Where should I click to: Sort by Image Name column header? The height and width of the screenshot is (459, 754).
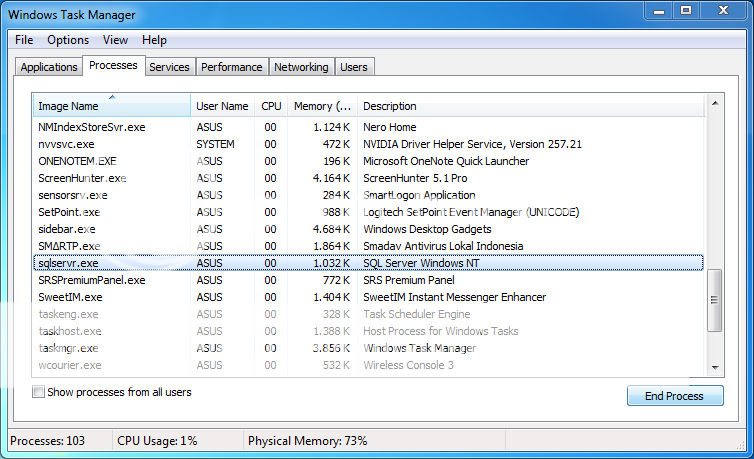pos(112,106)
